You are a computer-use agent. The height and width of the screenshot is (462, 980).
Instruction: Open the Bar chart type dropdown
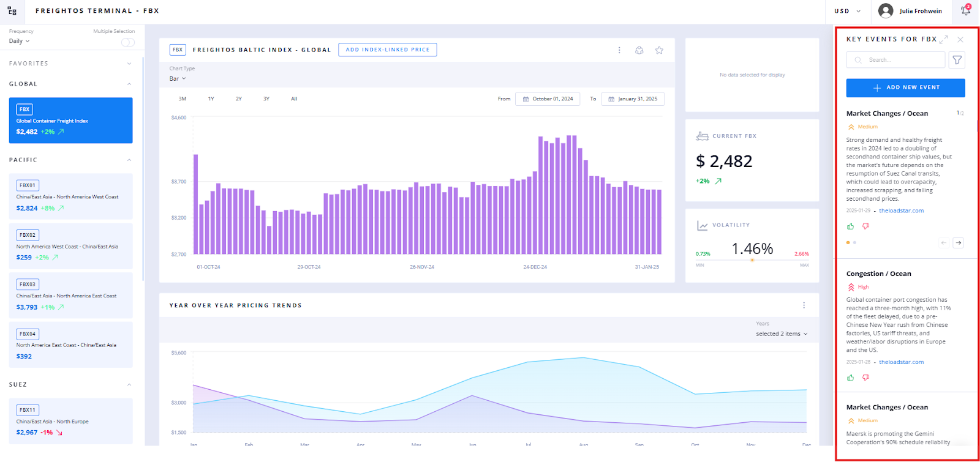point(177,78)
